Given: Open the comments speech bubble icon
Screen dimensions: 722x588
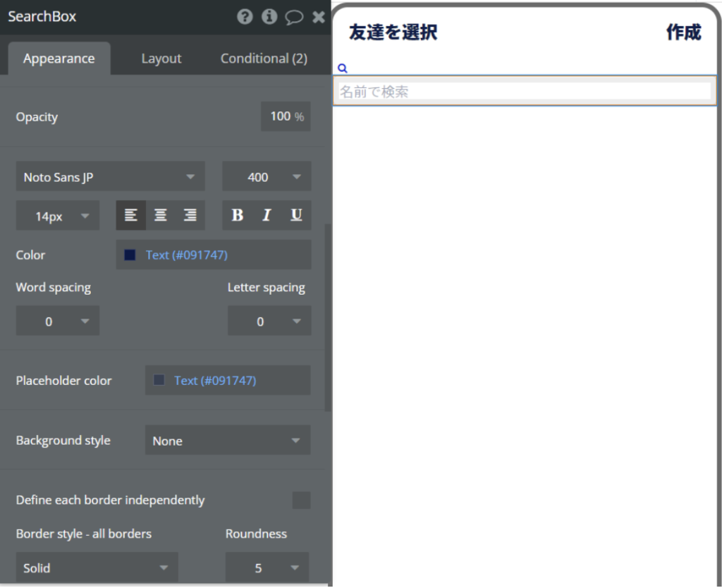Looking at the screenshot, I should point(294,17).
